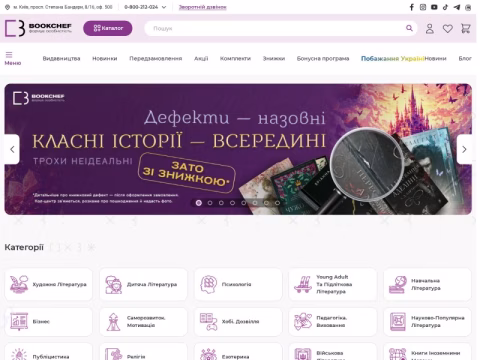Click the location pin address icon
The image size is (480, 360).
coord(7,7)
